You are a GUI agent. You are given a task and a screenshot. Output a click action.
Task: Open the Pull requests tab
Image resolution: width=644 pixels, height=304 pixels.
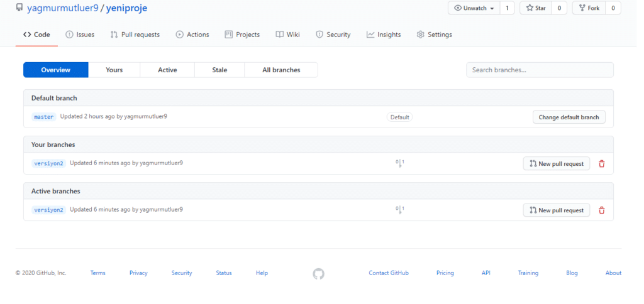(135, 35)
